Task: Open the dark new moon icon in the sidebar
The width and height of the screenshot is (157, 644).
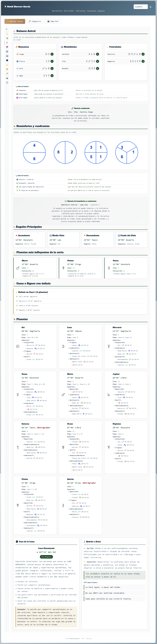Action: pos(7,60)
